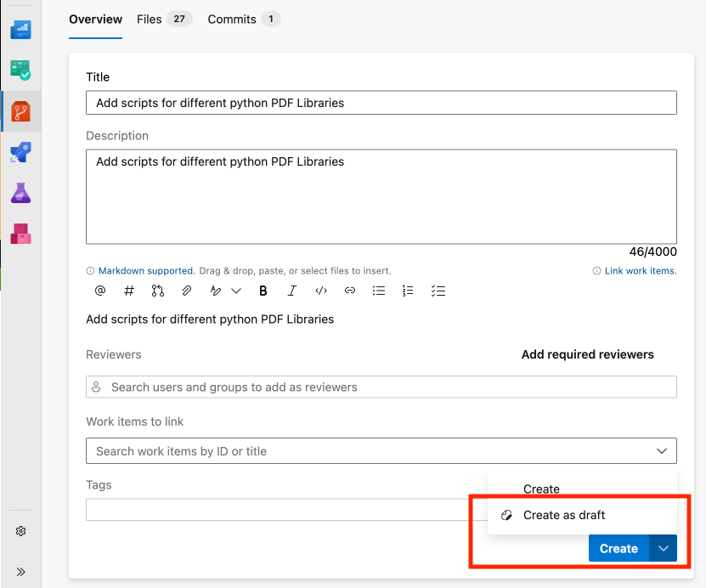The height and width of the screenshot is (588, 706).
Task: Click Add required reviewers
Action: (588, 354)
